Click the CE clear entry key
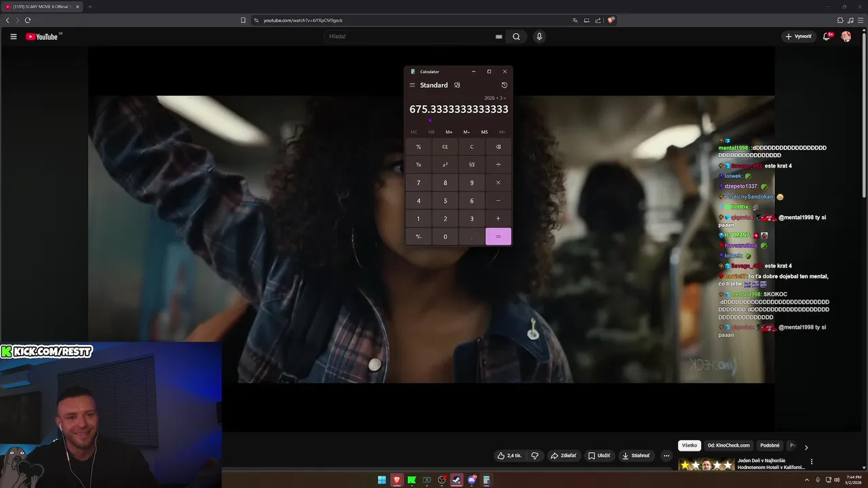 coord(445,146)
